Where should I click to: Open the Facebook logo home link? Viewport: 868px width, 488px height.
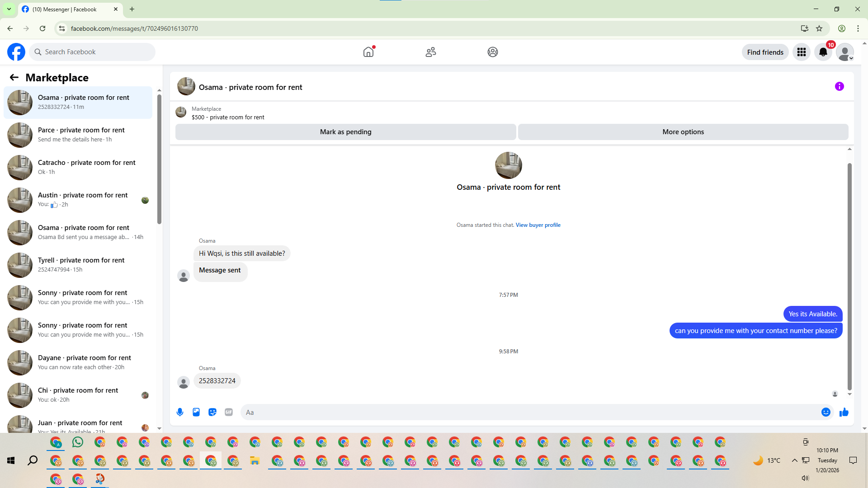point(16,52)
